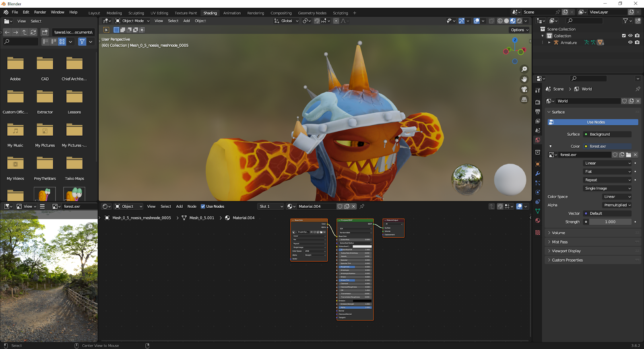
Task: Click refresh icon in file browser
Action: point(33,32)
